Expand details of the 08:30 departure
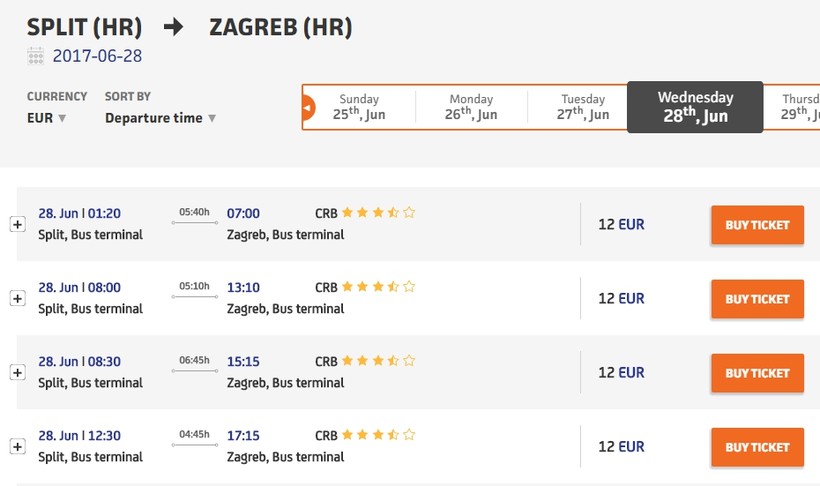 [x=17, y=373]
